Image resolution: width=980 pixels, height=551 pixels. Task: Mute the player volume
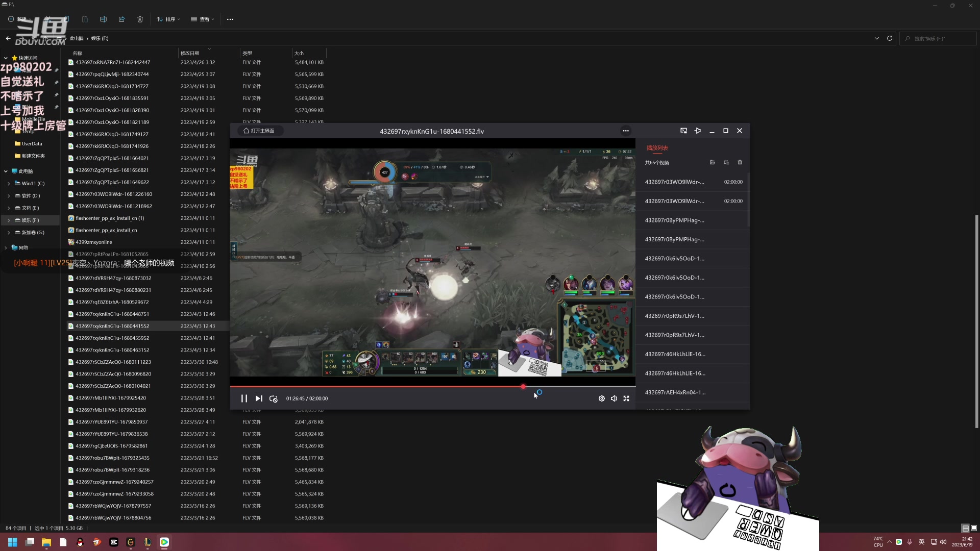pyautogui.click(x=614, y=398)
